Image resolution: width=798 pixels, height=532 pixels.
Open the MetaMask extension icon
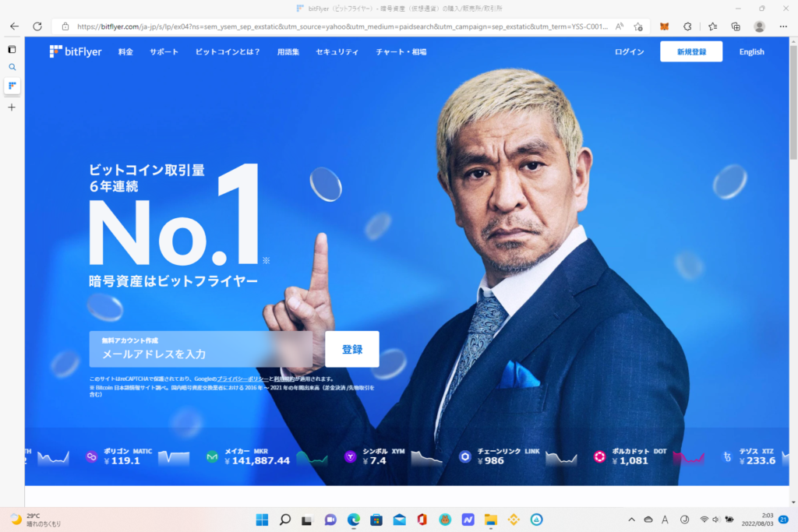(x=664, y=26)
